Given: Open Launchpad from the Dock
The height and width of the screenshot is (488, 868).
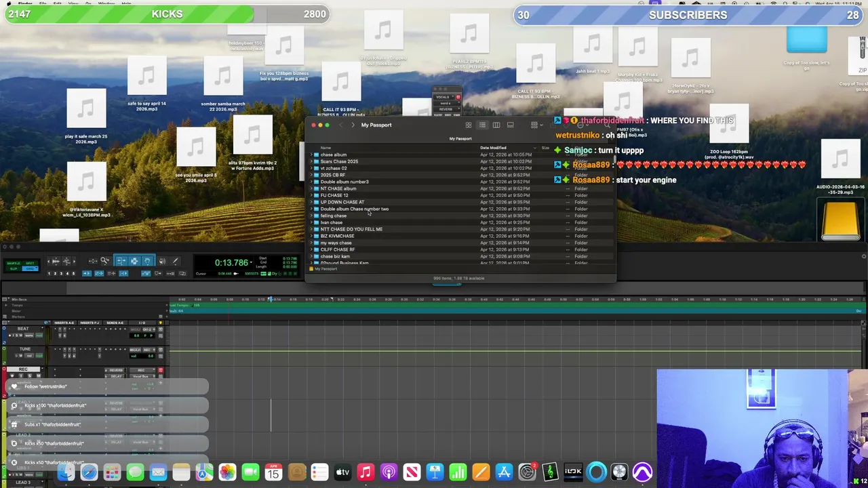Looking at the screenshot, I should tap(112, 472).
